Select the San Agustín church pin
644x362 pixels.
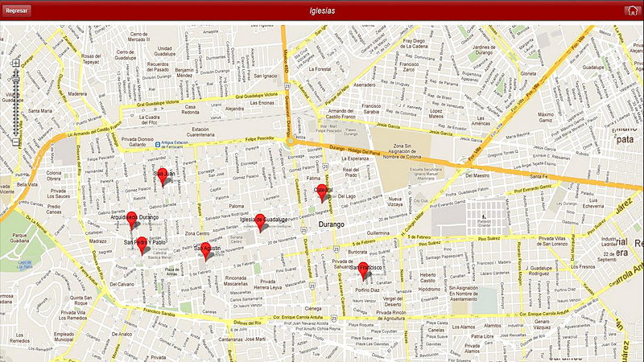point(205,251)
